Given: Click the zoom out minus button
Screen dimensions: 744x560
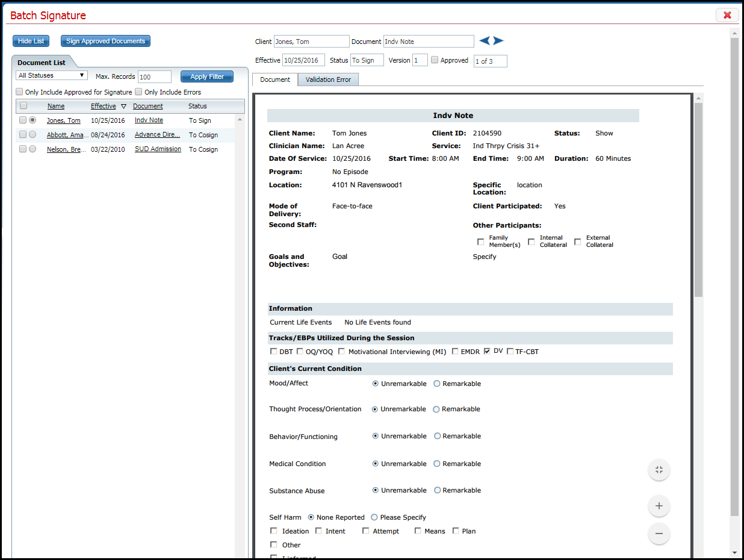Looking at the screenshot, I should [659, 534].
